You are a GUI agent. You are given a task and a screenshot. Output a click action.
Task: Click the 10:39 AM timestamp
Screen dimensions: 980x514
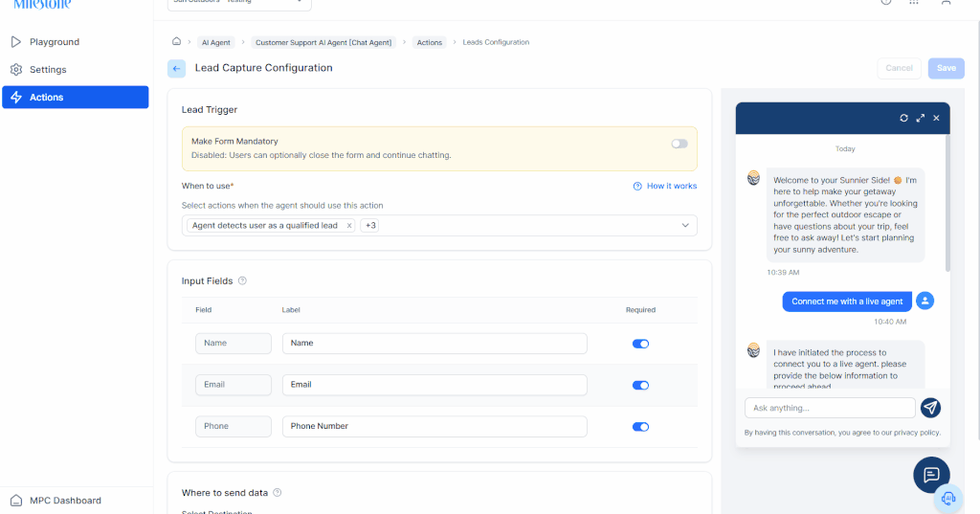coord(783,273)
